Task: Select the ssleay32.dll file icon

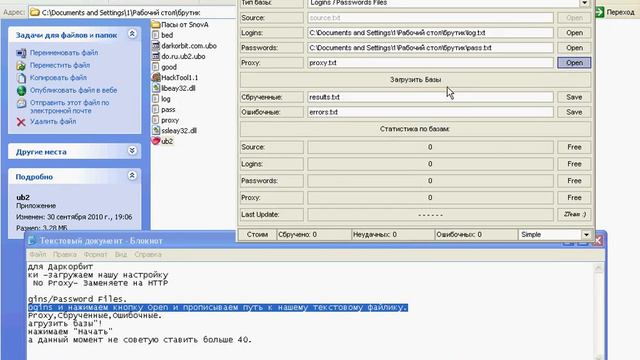Action: click(x=156, y=131)
